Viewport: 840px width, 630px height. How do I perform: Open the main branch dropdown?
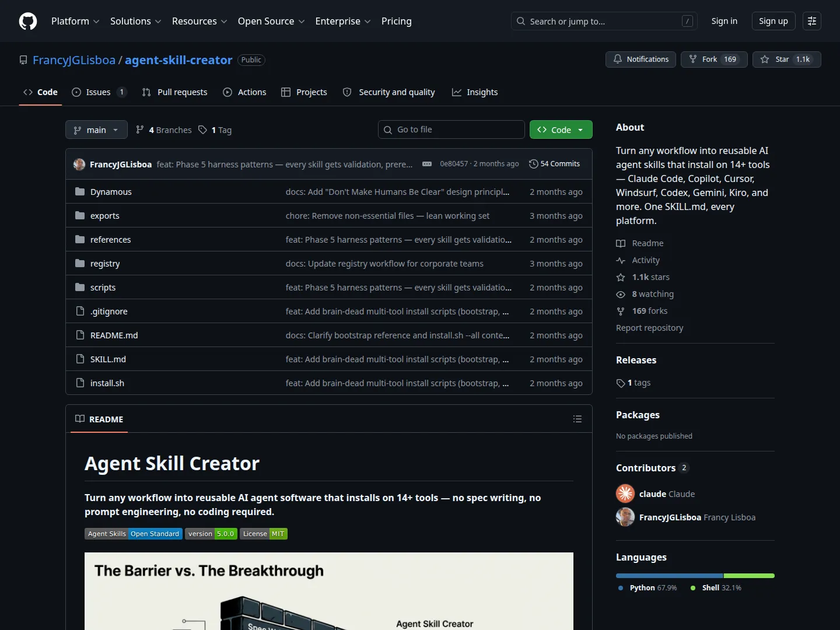click(96, 129)
